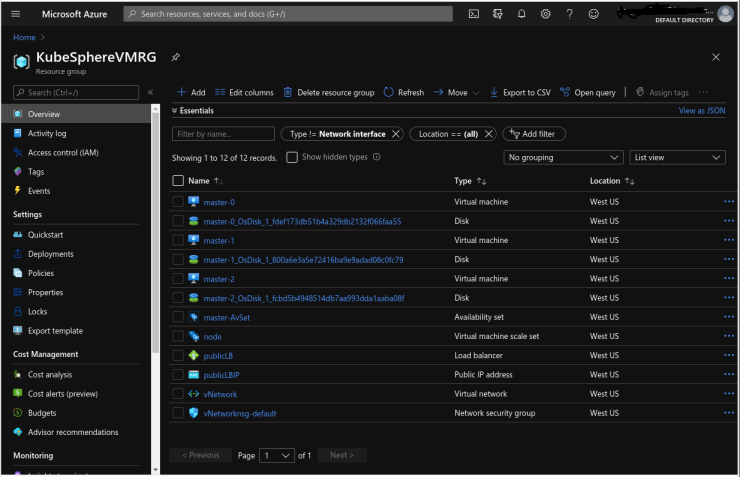
Task: Click the sidebar scroll down arrow
Action: click(155, 470)
